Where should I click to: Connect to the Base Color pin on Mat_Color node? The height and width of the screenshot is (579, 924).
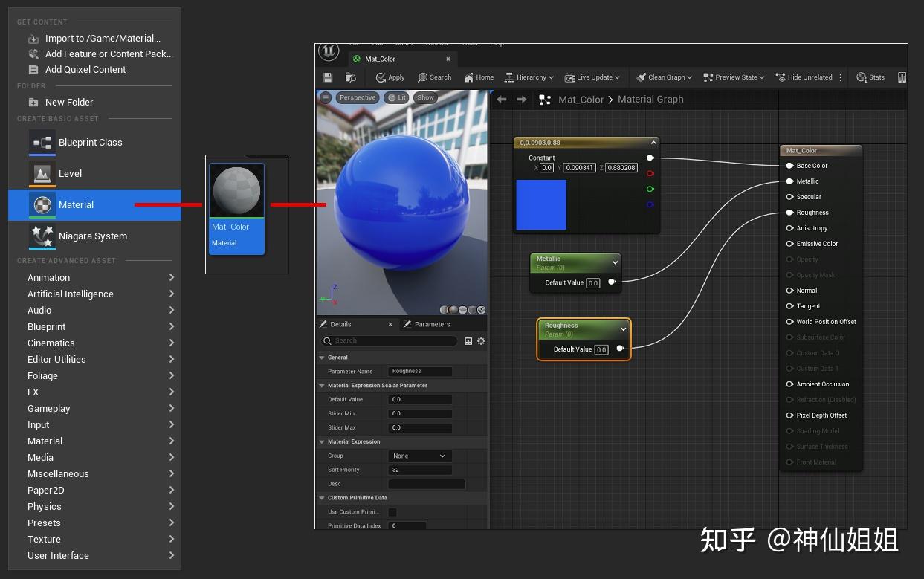click(789, 165)
